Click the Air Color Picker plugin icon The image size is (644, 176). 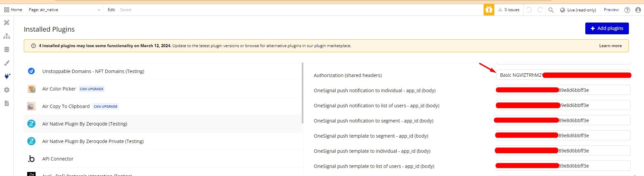click(x=31, y=89)
